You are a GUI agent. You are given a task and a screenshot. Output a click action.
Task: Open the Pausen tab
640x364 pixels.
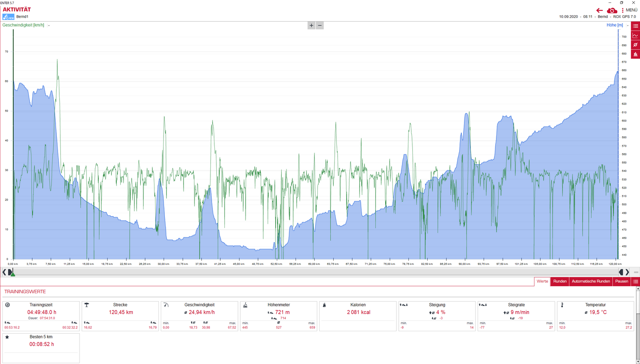click(x=621, y=281)
